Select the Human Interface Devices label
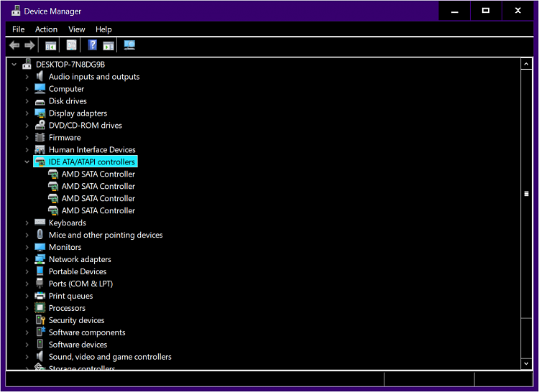539x392 pixels. click(x=92, y=149)
